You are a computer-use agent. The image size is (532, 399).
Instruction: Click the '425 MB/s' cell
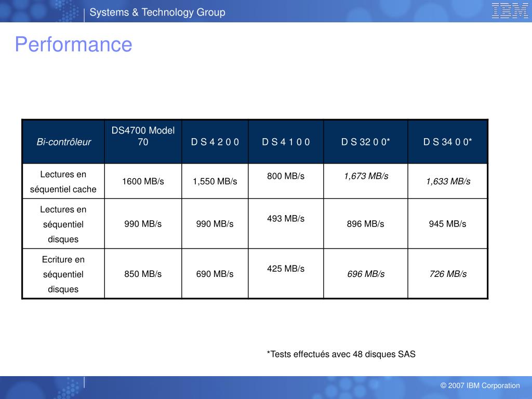286,274
